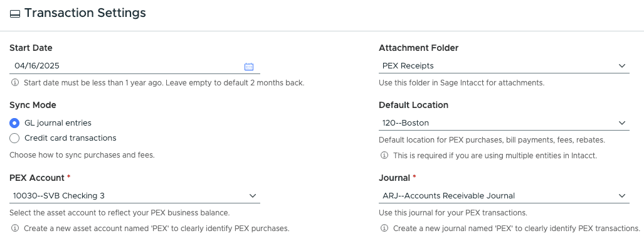
Task: Click 'Choose how to sync purchases and fees.' text
Action: pyautogui.click(x=82, y=156)
